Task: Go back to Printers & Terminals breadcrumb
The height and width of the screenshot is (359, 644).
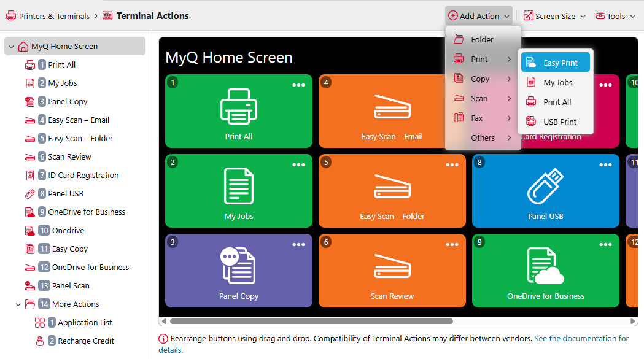Action: tap(54, 16)
